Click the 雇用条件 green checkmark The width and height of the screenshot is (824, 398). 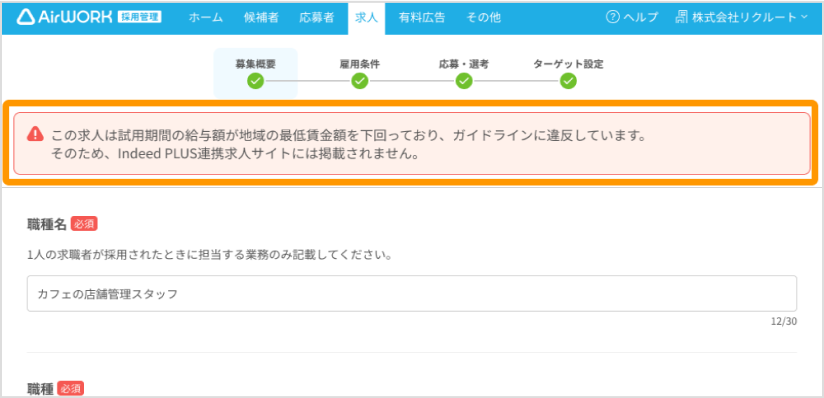pos(359,81)
